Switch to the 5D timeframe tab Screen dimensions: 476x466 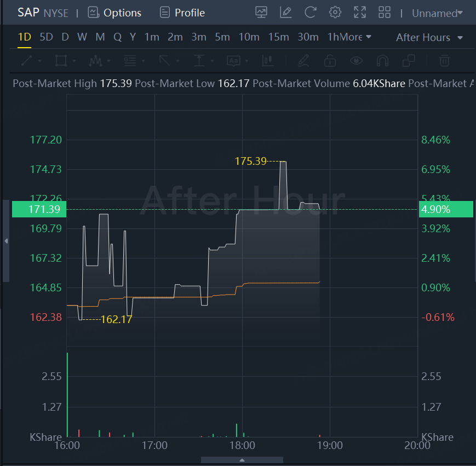[x=47, y=37]
